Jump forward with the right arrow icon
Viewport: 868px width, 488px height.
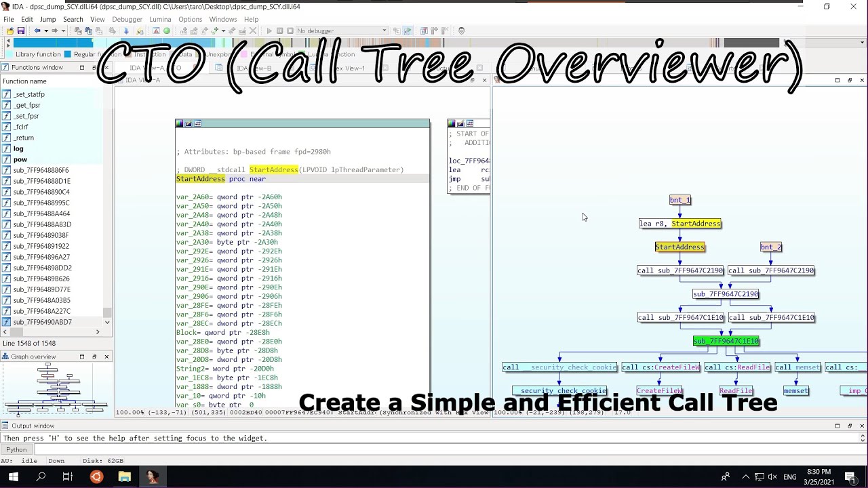pos(54,31)
